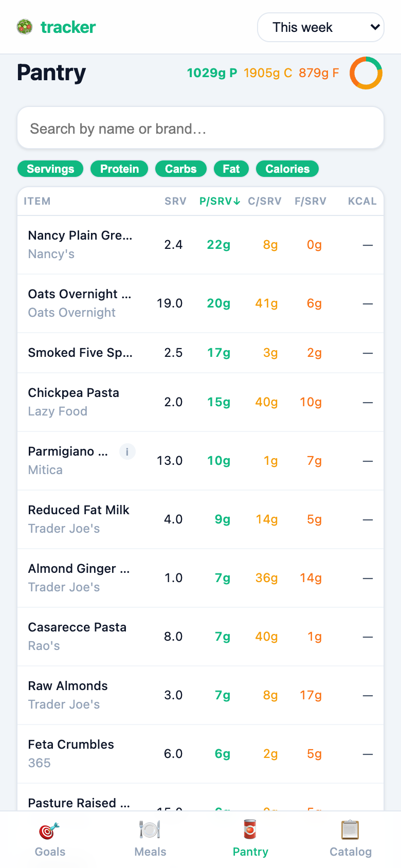Image resolution: width=401 pixels, height=868 pixels.
Task: Toggle the Fat column chip
Action: pos(231,169)
